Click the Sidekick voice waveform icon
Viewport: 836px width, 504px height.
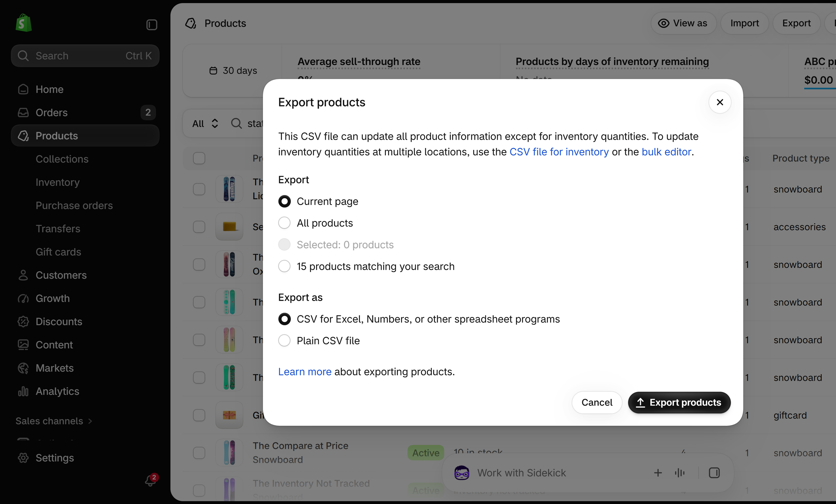[x=680, y=473]
